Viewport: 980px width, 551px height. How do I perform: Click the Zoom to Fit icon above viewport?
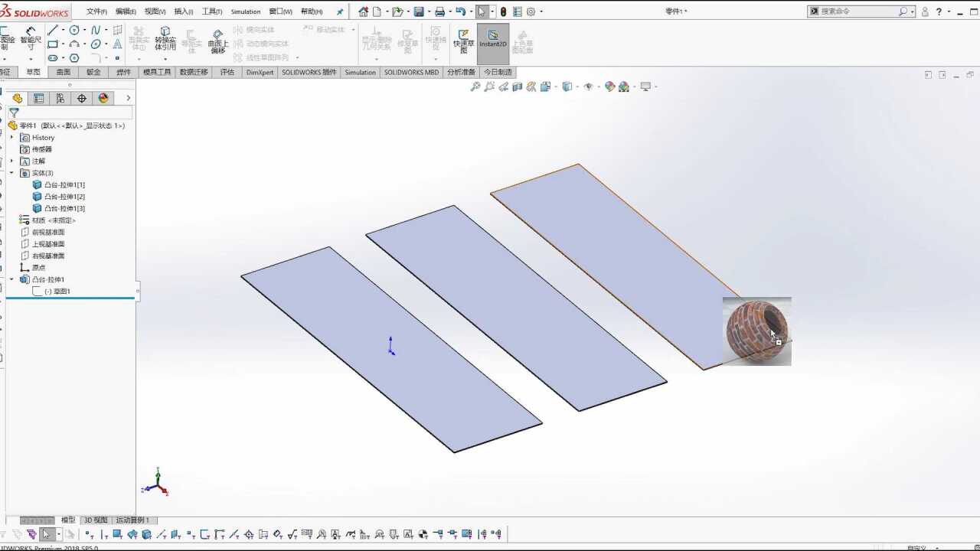476,86
